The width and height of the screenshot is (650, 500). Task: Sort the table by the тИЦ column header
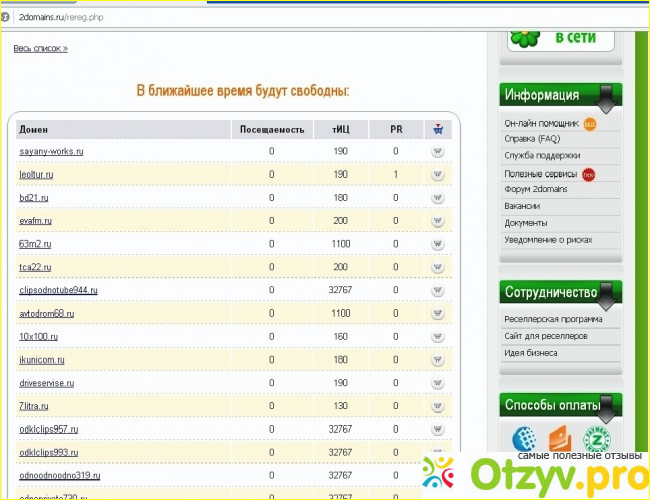point(340,129)
